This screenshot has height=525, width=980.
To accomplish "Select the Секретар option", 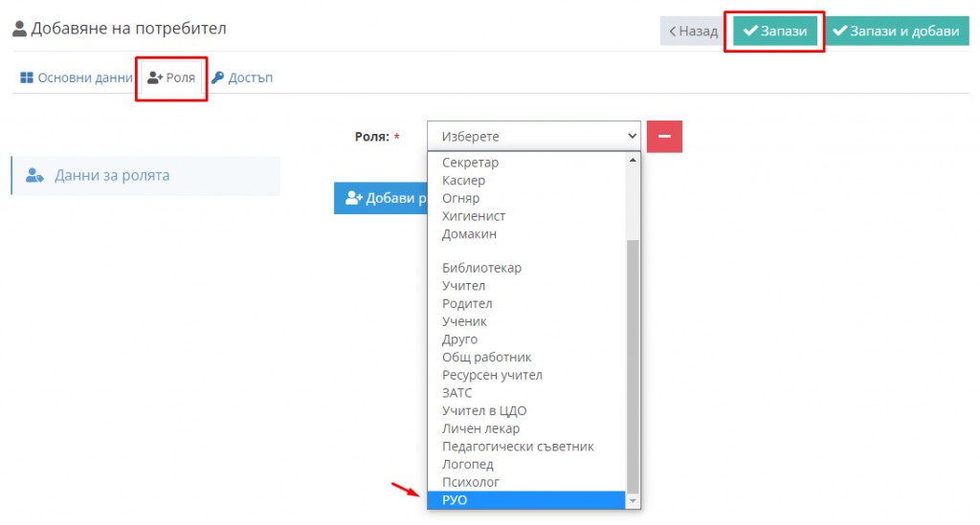I will tap(525, 163).
